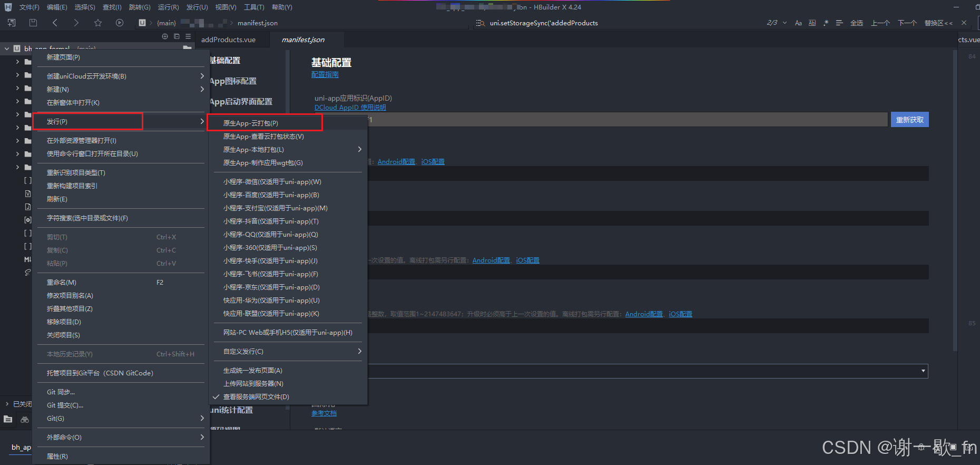The width and height of the screenshot is (980, 465).
Task: Expand the 替换区 replace area
Action: pyautogui.click(x=938, y=23)
